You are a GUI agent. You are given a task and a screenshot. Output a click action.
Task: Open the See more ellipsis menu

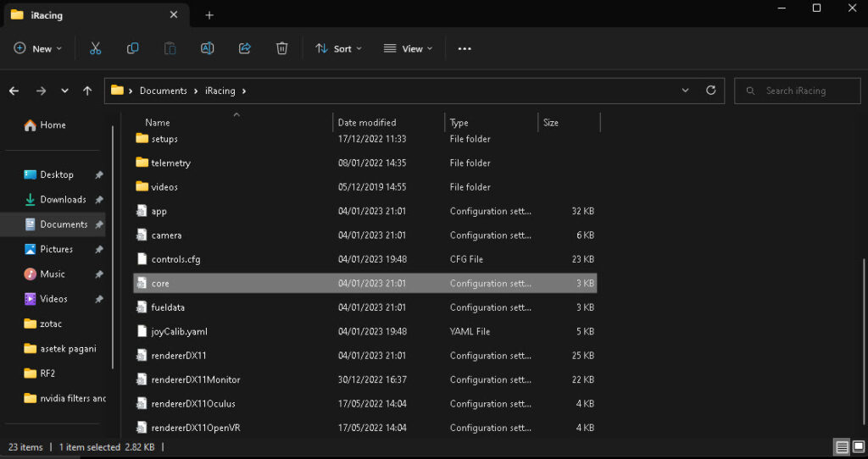[x=465, y=48]
